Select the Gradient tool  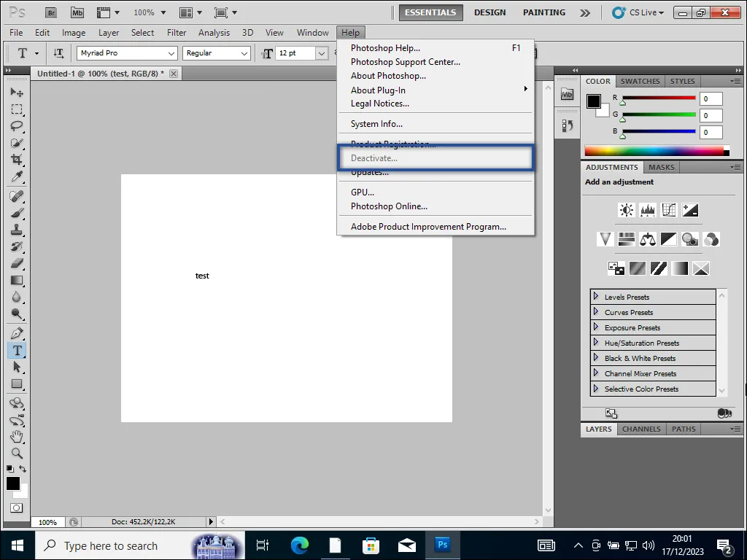[x=17, y=280]
